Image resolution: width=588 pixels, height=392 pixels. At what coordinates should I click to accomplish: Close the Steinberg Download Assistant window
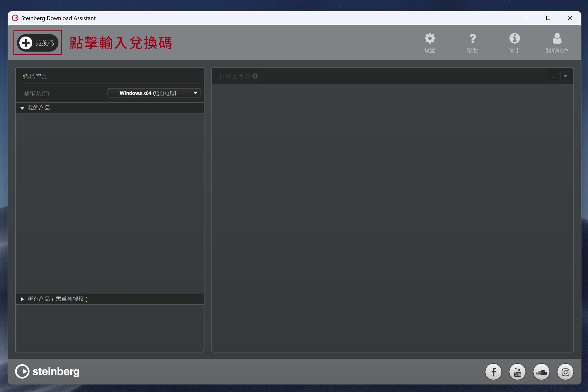pyautogui.click(x=570, y=18)
